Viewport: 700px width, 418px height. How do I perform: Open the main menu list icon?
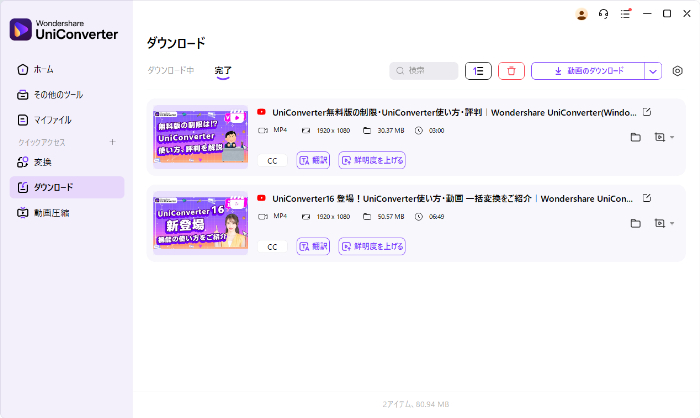[625, 14]
